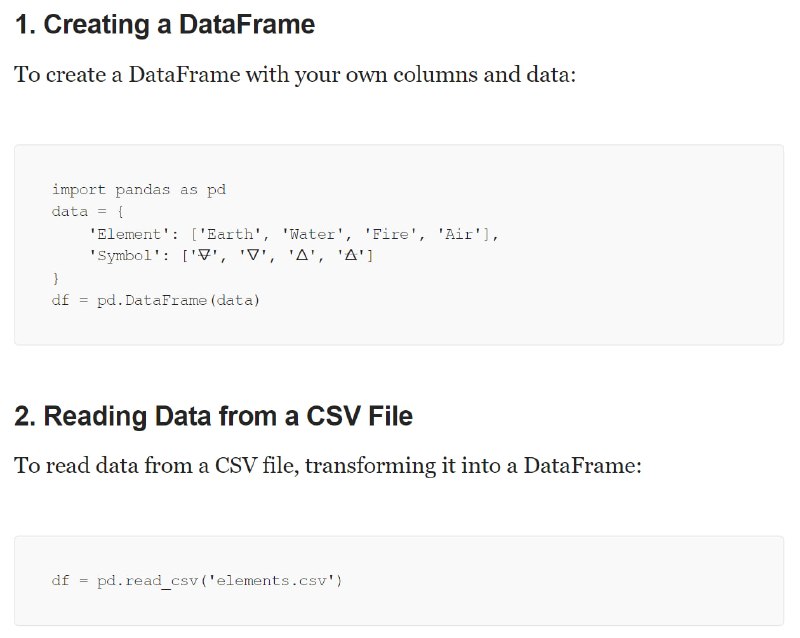The height and width of the screenshot is (638, 800).
Task: Click the Fire symbol, a plain upward triangle
Action: (302, 255)
